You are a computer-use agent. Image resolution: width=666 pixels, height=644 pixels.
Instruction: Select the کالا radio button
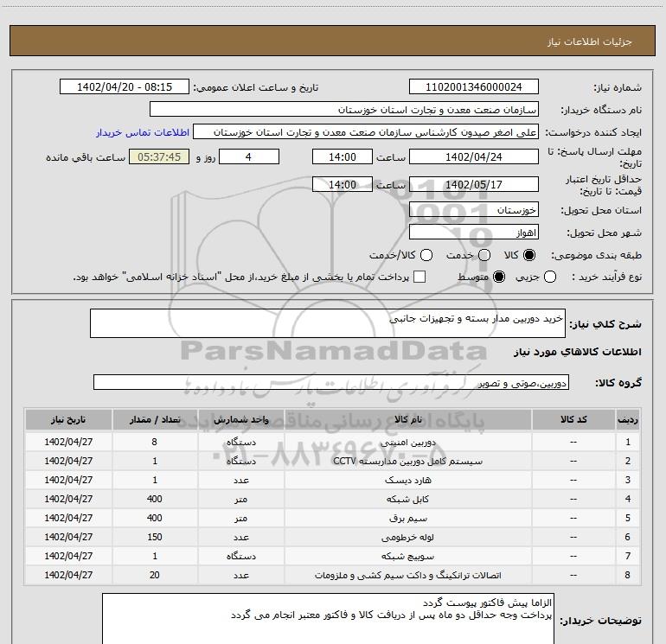pyautogui.click(x=529, y=255)
